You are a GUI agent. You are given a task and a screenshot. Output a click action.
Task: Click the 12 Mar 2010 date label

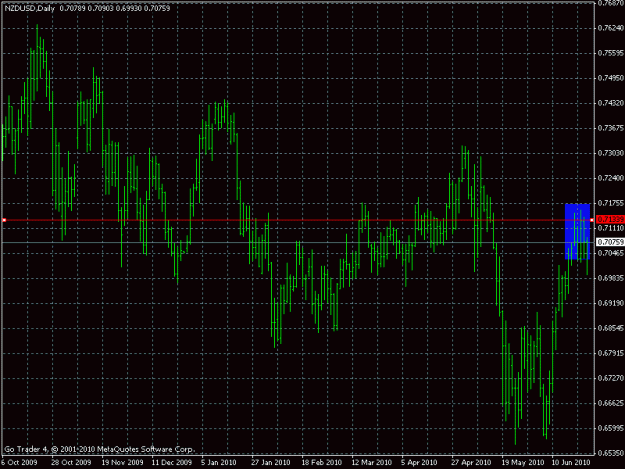pos(371,462)
